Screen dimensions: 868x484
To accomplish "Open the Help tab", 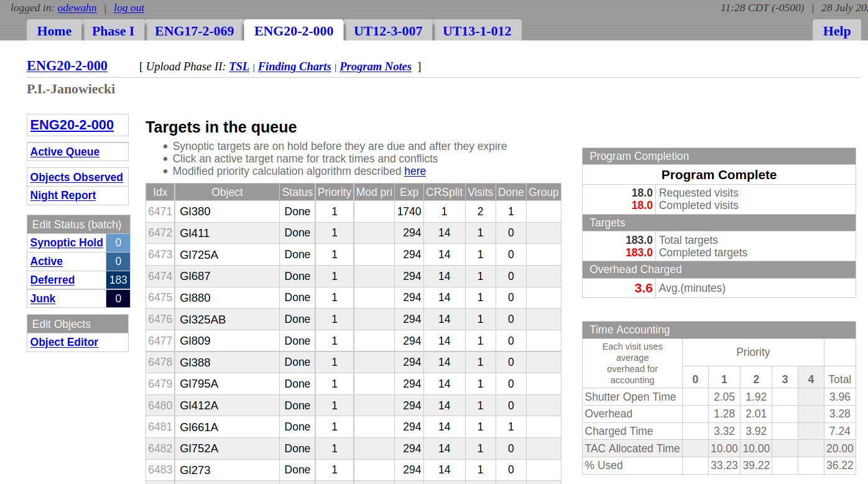I will [836, 31].
